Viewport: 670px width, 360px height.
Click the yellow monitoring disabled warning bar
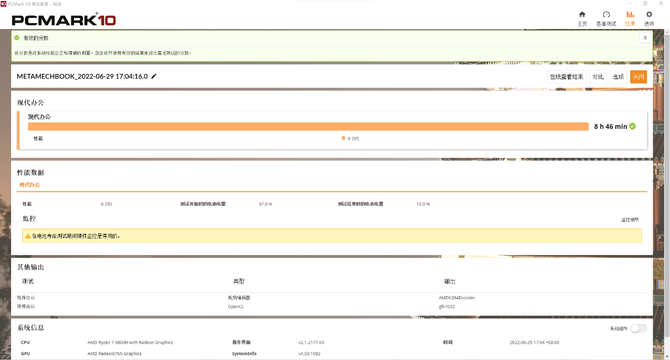click(332, 236)
